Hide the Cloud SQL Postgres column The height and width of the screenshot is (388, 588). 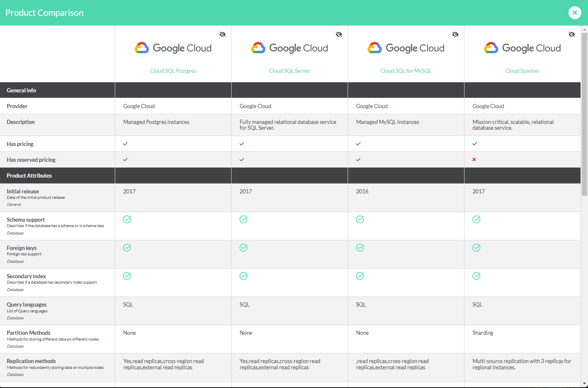[x=222, y=34]
